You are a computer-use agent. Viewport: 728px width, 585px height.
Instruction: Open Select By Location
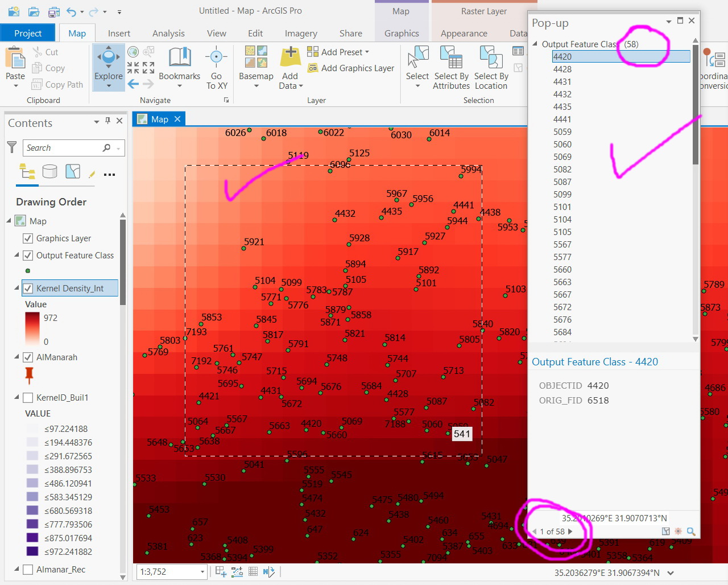tap(491, 68)
